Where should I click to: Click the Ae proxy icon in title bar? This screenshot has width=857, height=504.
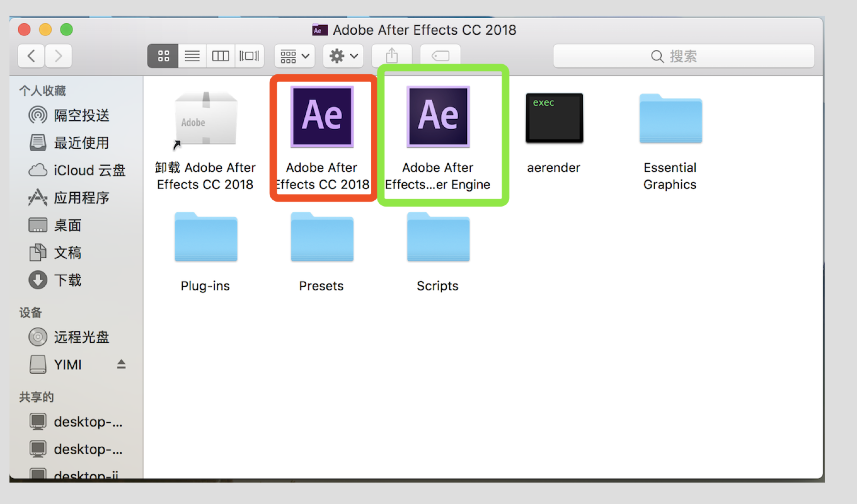click(x=320, y=30)
